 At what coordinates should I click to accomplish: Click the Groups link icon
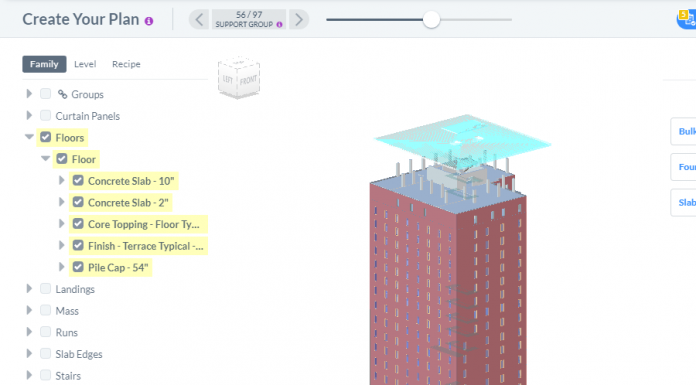click(x=63, y=94)
